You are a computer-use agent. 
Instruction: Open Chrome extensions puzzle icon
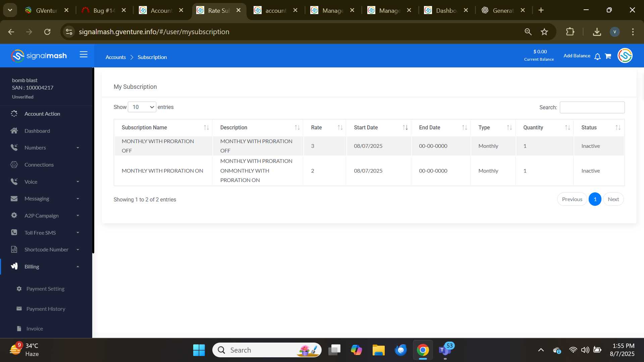(570, 32)
